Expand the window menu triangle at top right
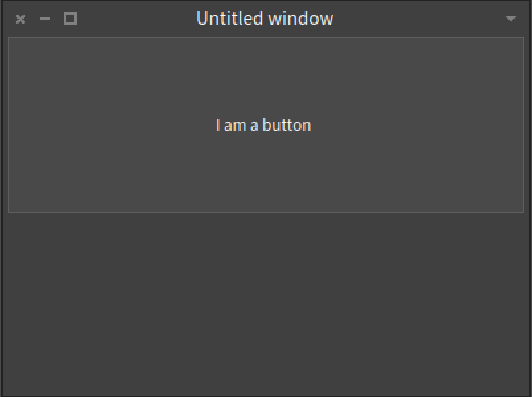532x397 pixels. coord(510,19)
